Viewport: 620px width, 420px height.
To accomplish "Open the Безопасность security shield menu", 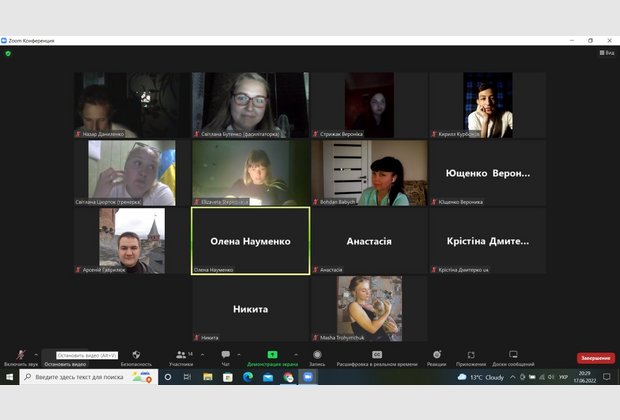I will tap(136, 358).
